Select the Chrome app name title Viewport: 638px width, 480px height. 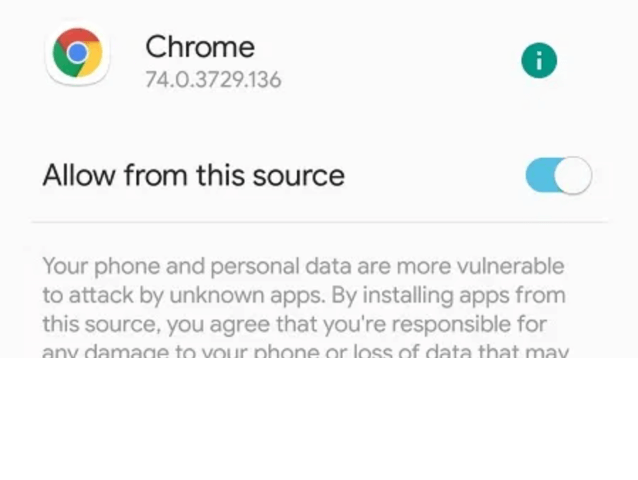(x=200, y=46)
